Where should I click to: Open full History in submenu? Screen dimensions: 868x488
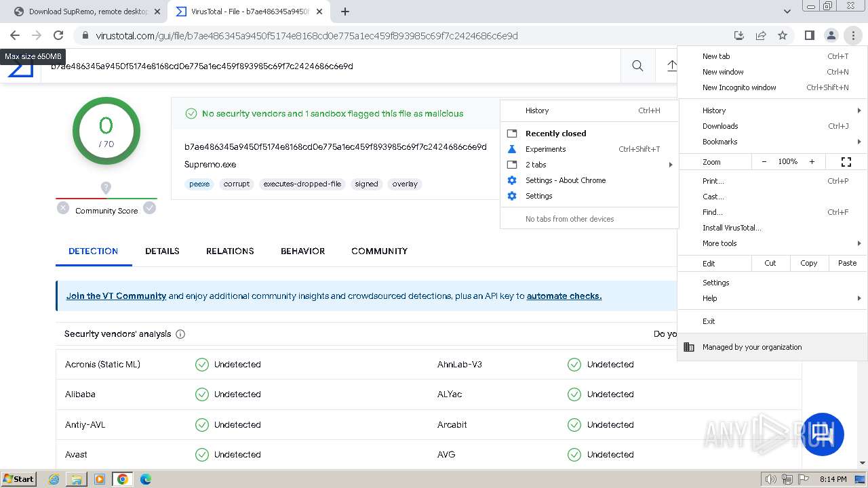[589, 110]
